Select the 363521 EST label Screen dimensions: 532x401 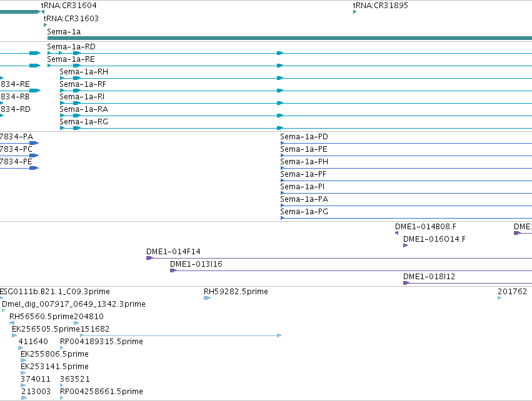75,379
